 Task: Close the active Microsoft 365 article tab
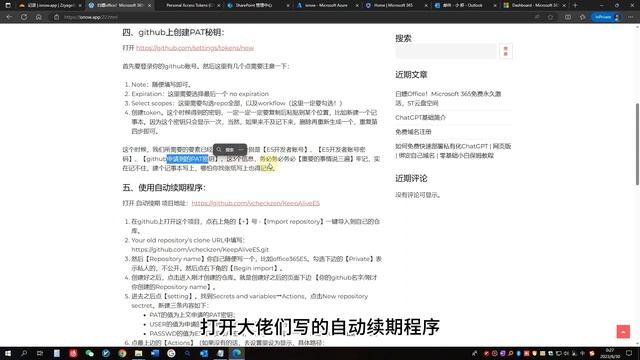tap(149, 5)
